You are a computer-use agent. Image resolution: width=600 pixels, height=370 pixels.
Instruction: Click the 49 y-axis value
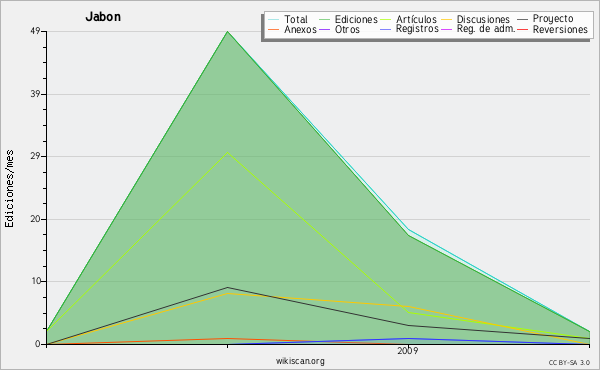click(36, 31)
